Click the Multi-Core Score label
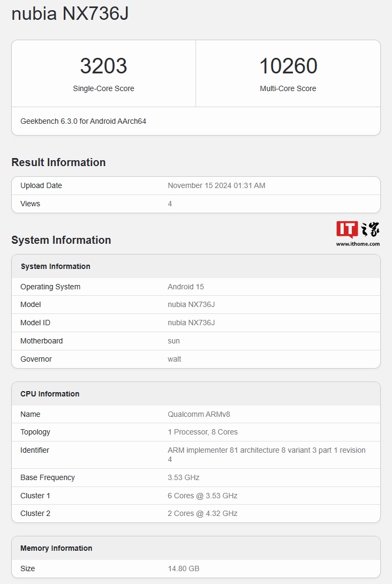 click(x=288, y=88)
